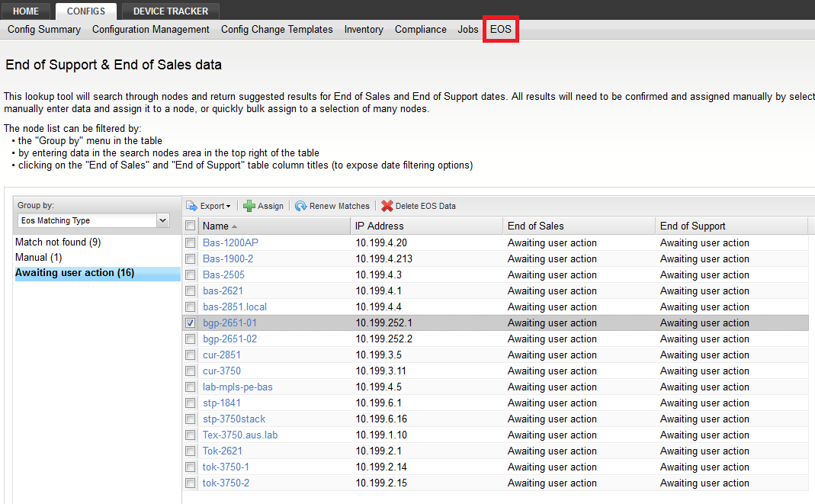
Task: Open the bgp-2651-01 node link
Action: click(x=229, y=323)
